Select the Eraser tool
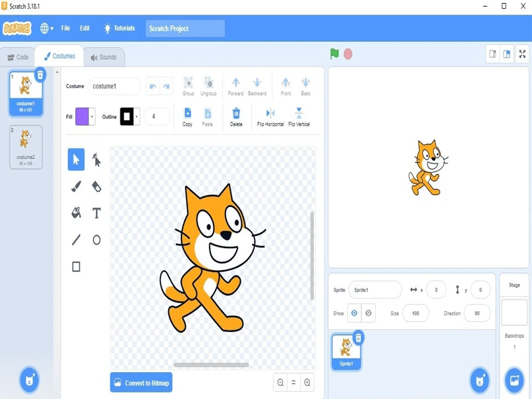The width and height of the screenshot is (532, 399). [x=96, y=186]
